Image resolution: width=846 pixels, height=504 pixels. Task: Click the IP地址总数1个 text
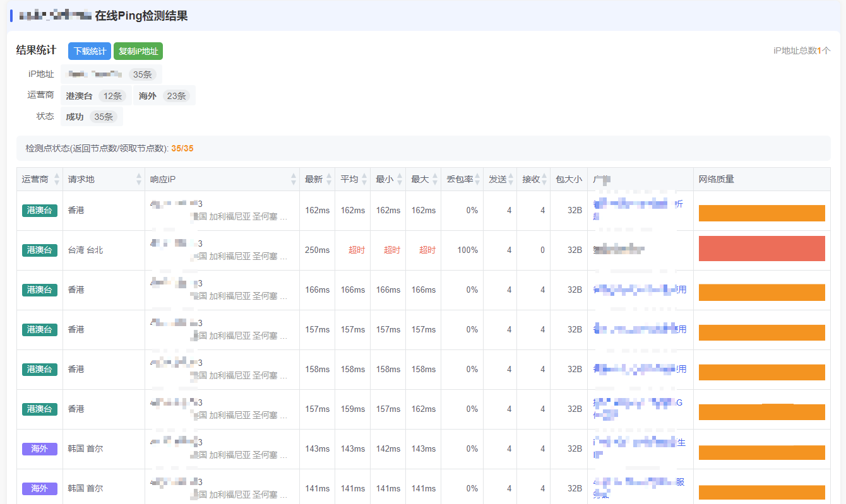(802, 50)
